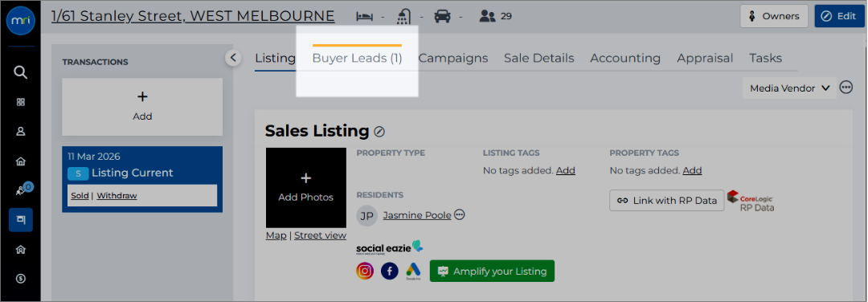Open the Media Vendor dropdown
The image size is (868, 302).
789,88
